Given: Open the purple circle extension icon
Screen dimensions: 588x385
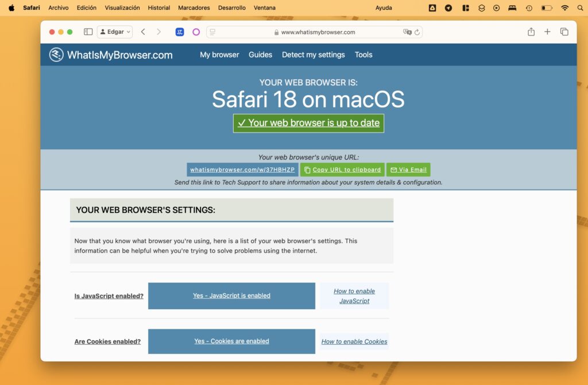Looking at the screenshot, I should click(x=196, y=32).
